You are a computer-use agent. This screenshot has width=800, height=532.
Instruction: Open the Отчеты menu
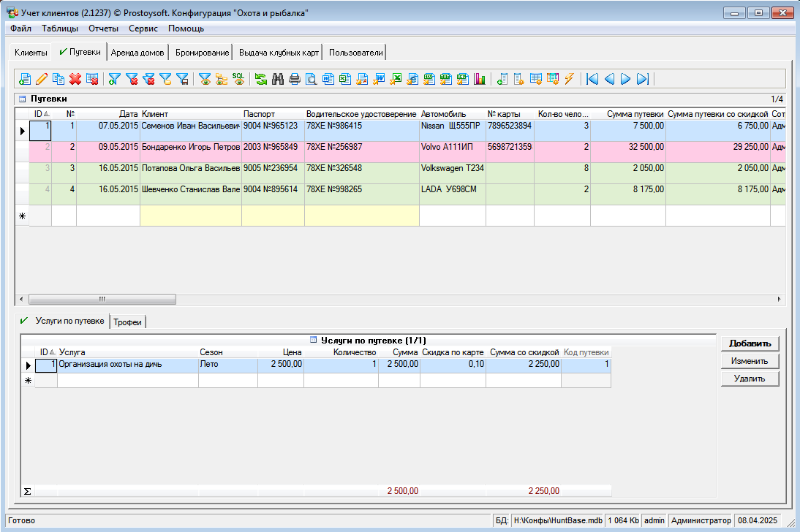coord(103,28)
